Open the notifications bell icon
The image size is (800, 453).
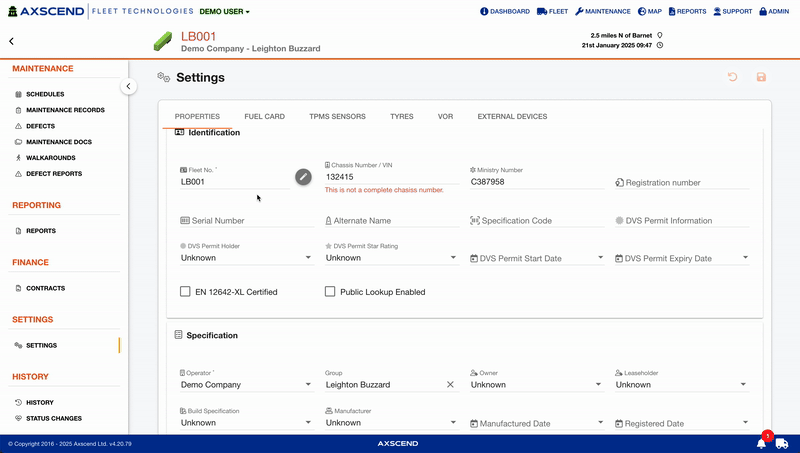(x=761, y=442)
